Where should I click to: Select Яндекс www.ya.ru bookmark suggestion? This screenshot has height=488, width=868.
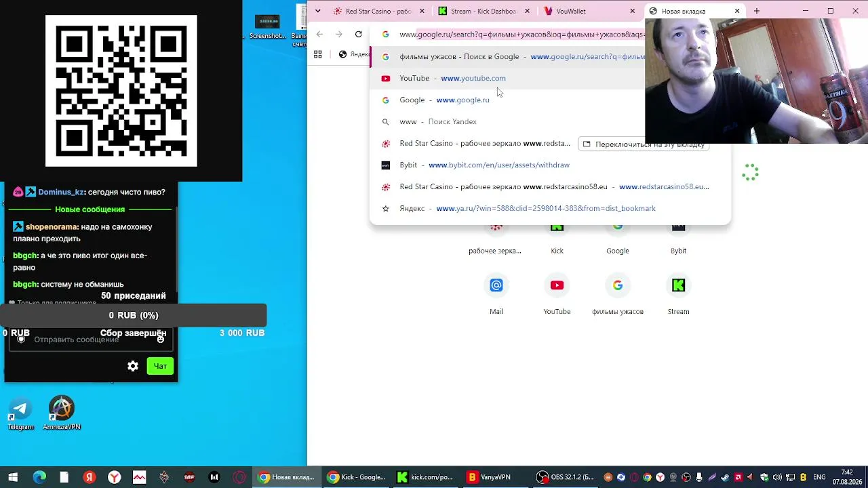tap(550, 209)
